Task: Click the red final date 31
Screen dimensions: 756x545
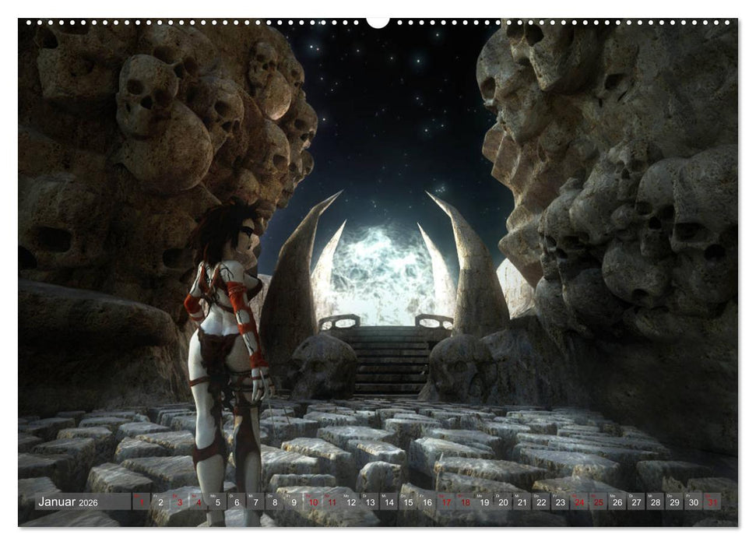Action: point(712,501)
